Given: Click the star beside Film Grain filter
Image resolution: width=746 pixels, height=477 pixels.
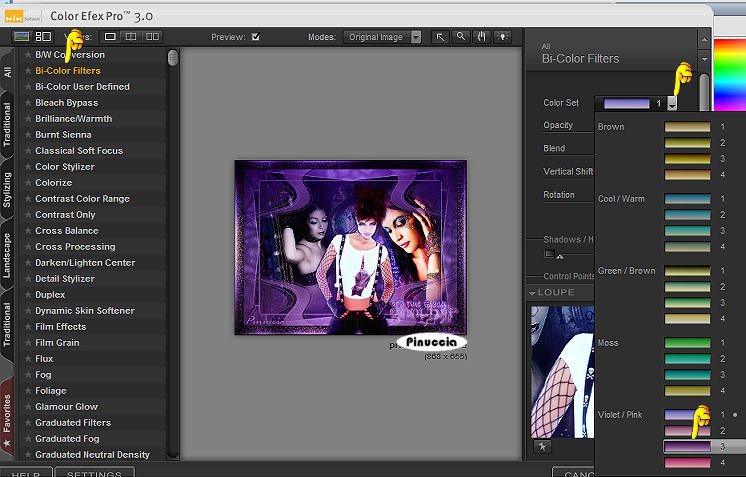Looking at the screenshot, I should point(28,343).
